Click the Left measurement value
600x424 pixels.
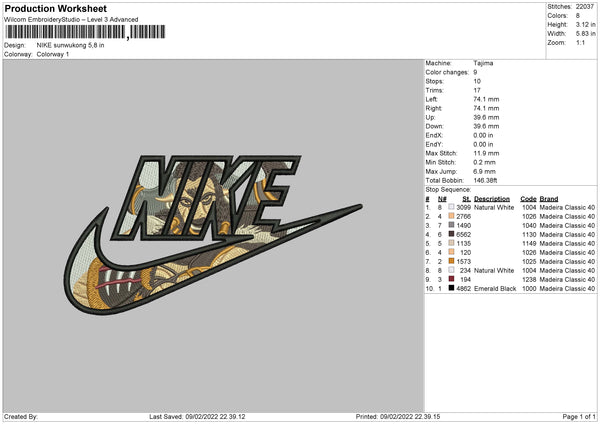486,99
